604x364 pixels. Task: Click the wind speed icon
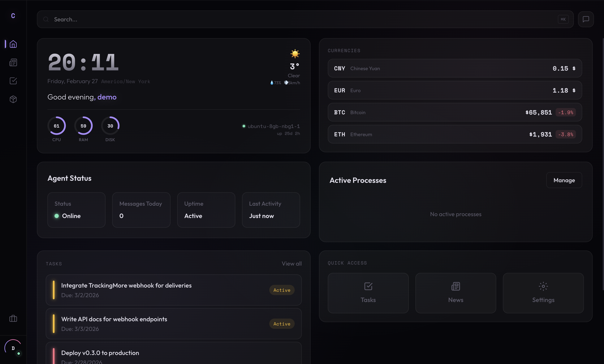click(x=286, y=83)
